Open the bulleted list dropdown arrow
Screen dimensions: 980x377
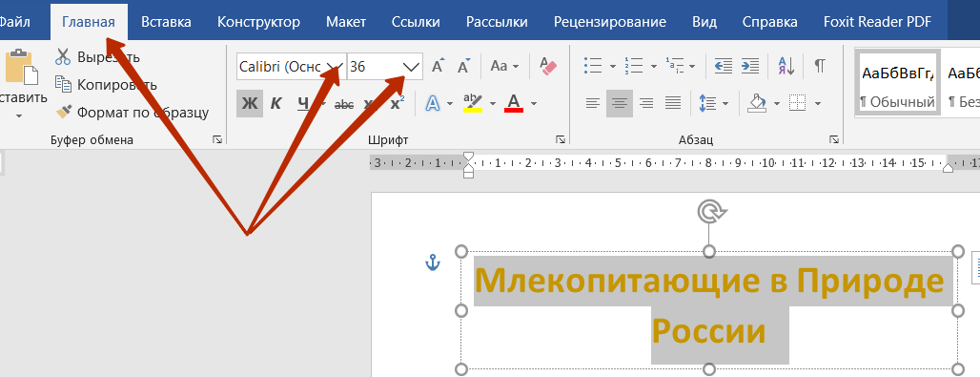pos(612,66)
